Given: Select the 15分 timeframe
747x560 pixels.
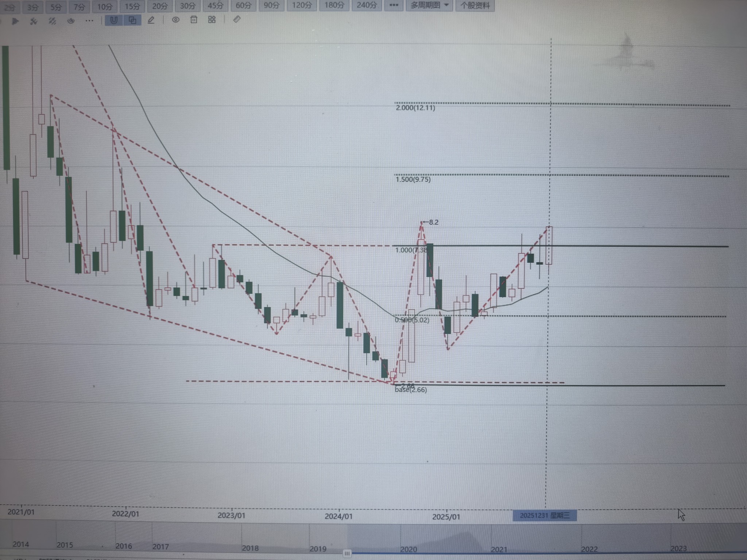Looking at the screenshot, I should [x=132, y=6].
